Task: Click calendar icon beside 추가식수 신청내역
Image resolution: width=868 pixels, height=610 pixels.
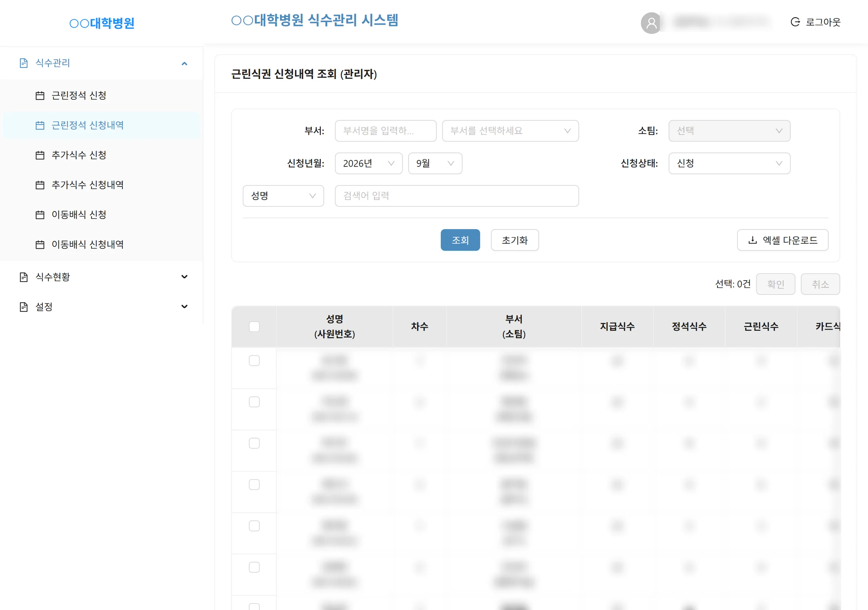Action: [40, 185]
